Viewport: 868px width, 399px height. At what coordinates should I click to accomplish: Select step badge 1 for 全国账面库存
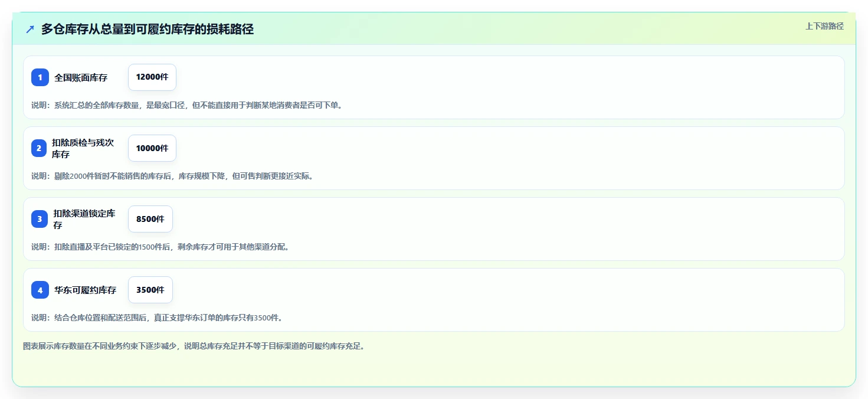tap(40, 77)
